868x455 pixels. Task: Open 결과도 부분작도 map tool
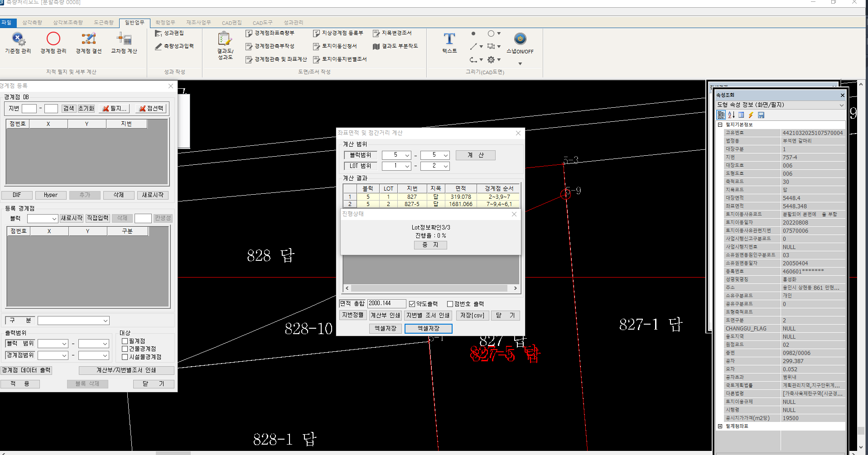click(395, 46)
